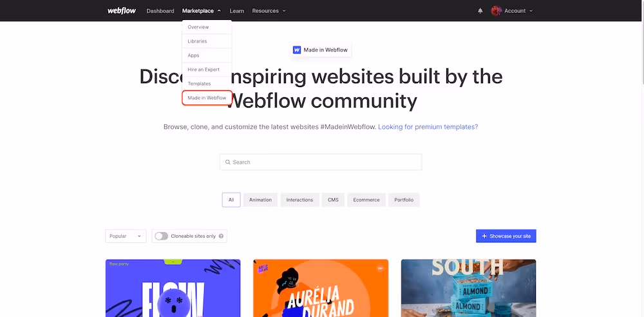Filter by Animation

(260, 200)
